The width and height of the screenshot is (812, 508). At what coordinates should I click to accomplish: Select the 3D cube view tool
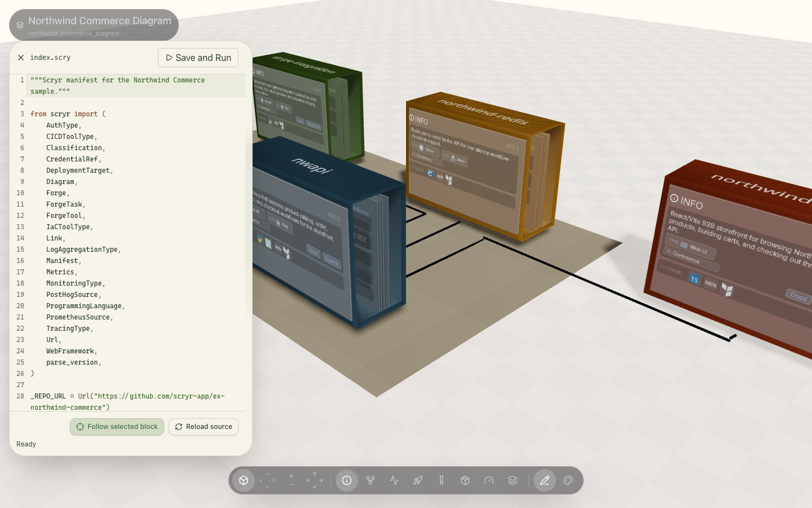[244, 480]
